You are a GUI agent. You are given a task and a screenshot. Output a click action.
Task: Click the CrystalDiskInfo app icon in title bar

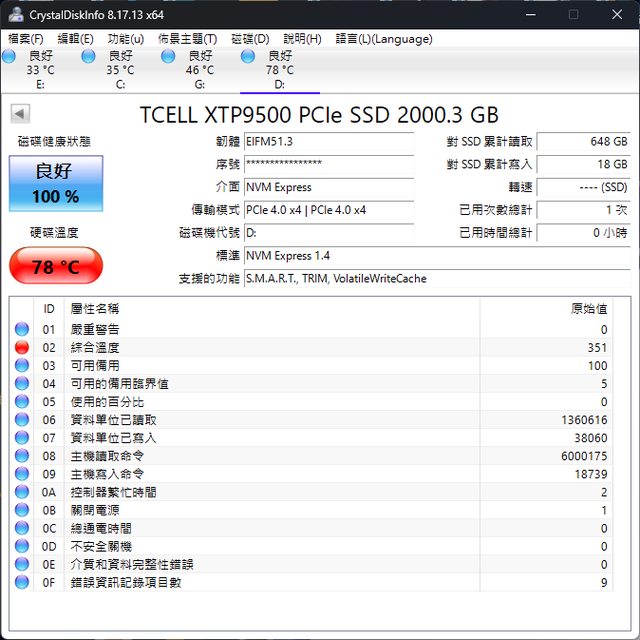[17, 14]
